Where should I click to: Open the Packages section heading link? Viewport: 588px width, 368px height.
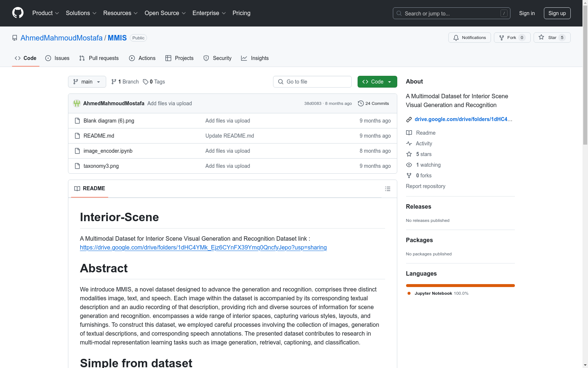[x=419, y=240]
